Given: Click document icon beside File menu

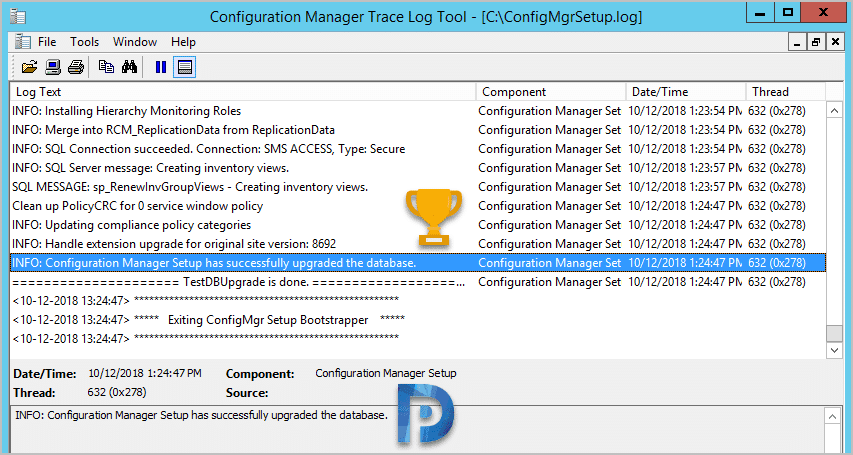Looking at the screenshot, I should (22, 42).
